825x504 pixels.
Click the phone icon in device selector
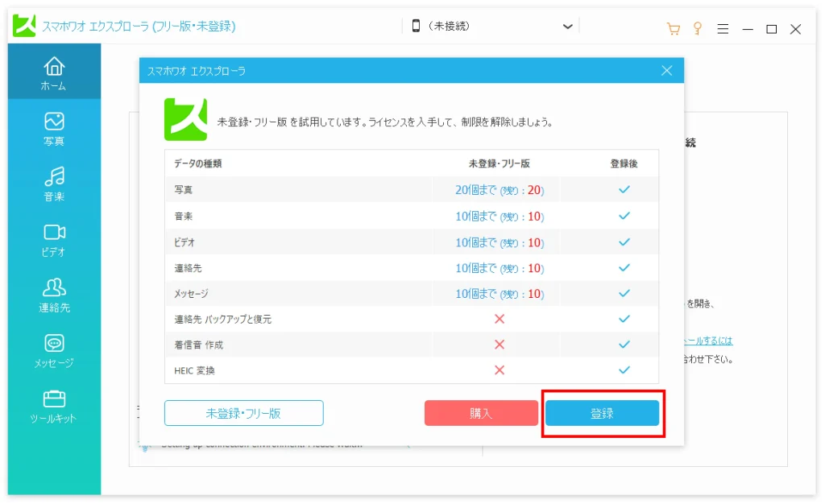tap(416, 26)
